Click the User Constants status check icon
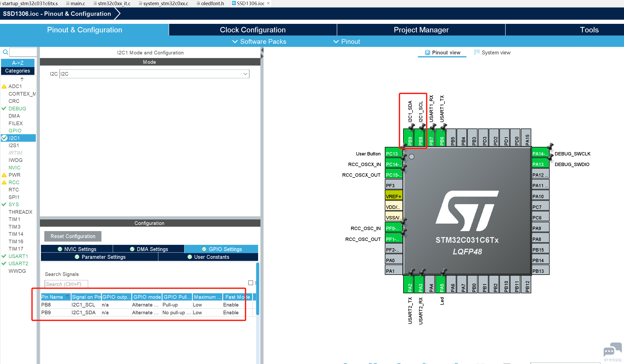Image resolution: width=624 pixels, height=364 pixels. pyautogui.click(x=190, y=257)
